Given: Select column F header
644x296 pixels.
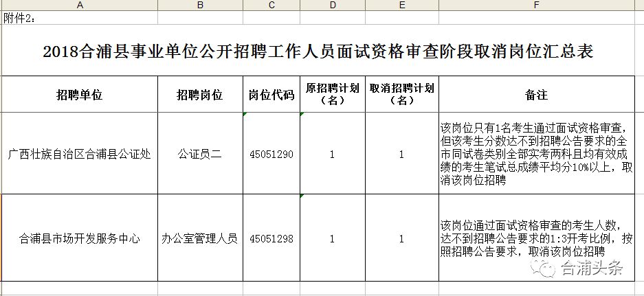Looking at the screenshot, I should pyautogui.click(x=537, y=5).
